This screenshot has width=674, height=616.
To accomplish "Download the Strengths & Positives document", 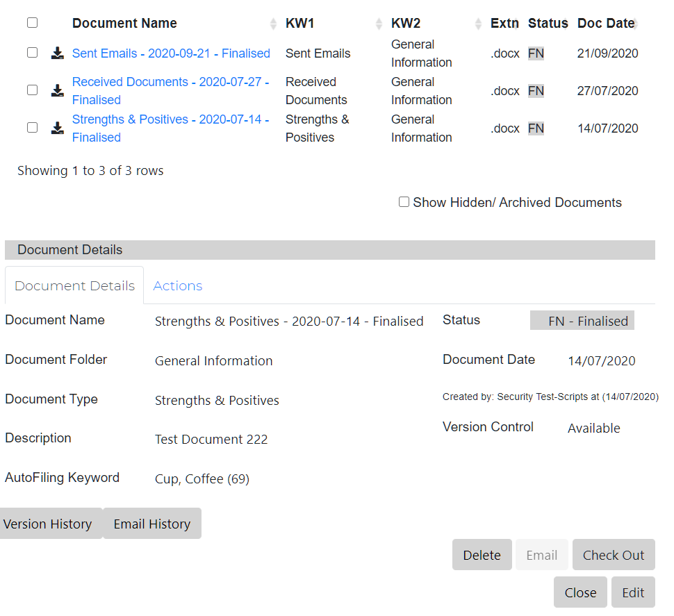I will (58, 128).
